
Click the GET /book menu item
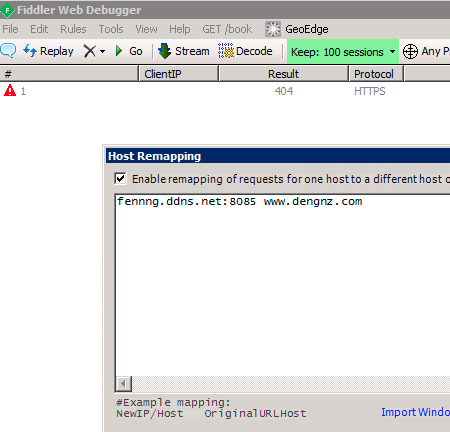[227, 29]
